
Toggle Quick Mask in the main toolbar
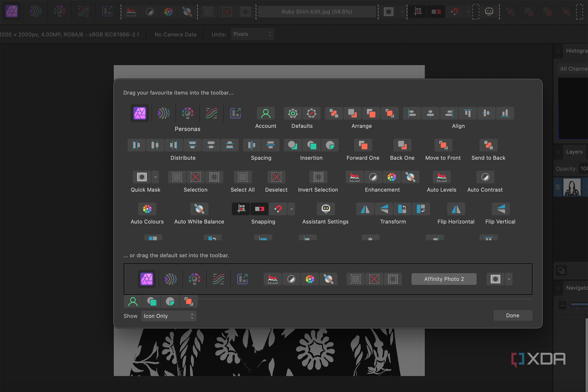[388, 12]
